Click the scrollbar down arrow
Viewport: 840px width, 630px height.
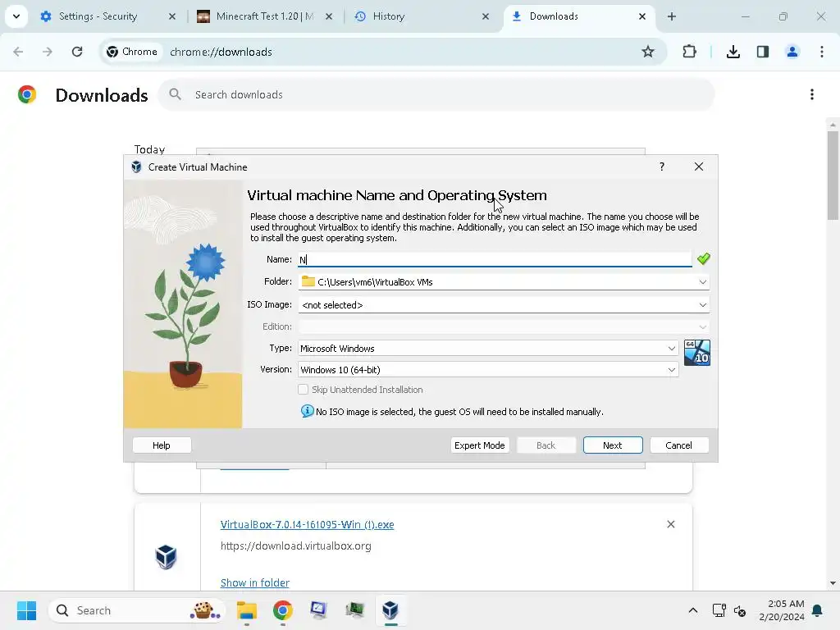[x=833, y=583]
